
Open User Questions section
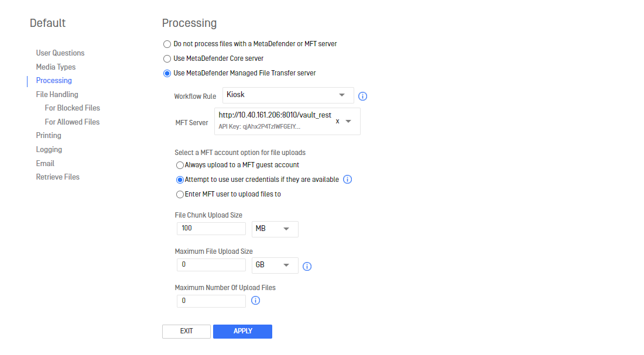pyautogui.click(x=60, y=53)
